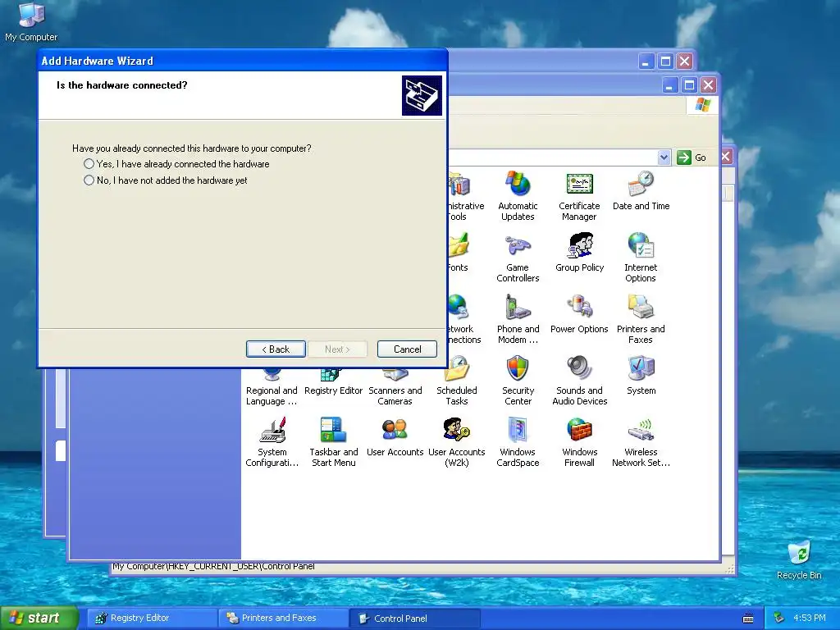The height and width of the screenshot is (630, 840).
Task: Open the System applet
Action: tap(641, 376)
